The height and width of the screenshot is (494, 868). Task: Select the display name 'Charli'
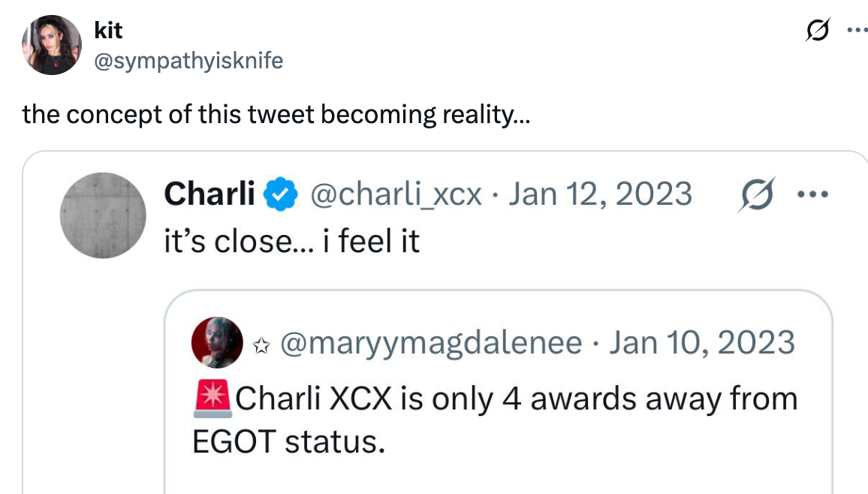point(210,194)
